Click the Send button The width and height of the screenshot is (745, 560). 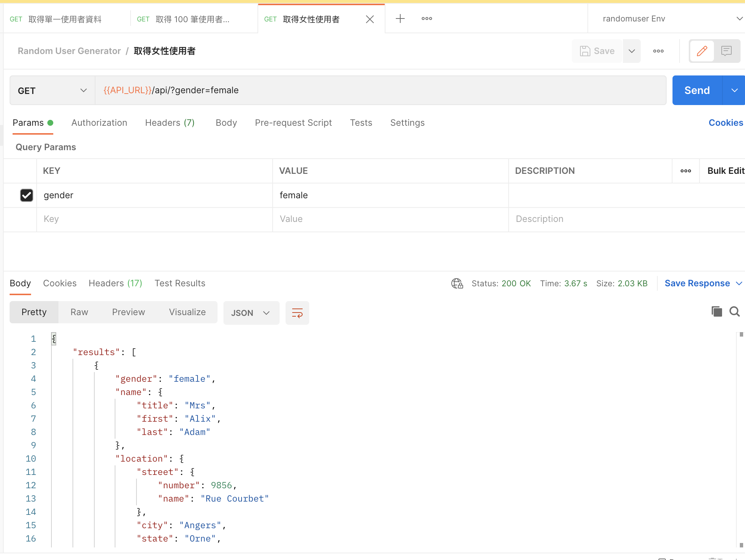tap(697, 90)
